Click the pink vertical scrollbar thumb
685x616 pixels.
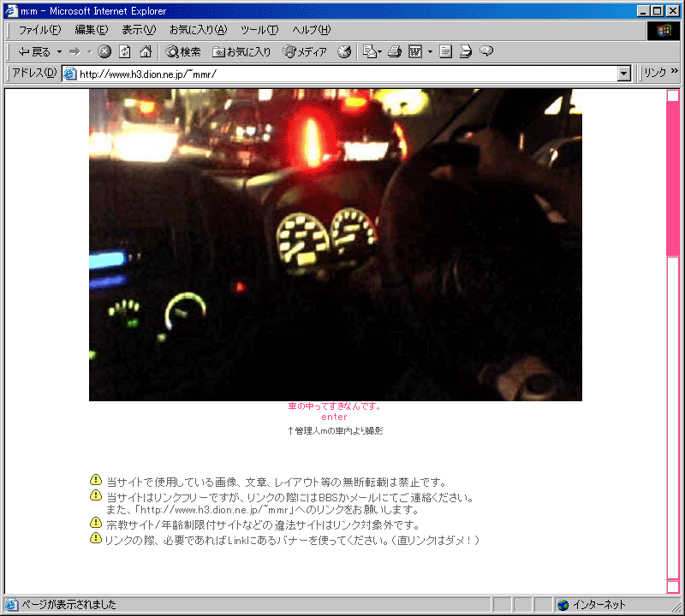tap(673, 179)
